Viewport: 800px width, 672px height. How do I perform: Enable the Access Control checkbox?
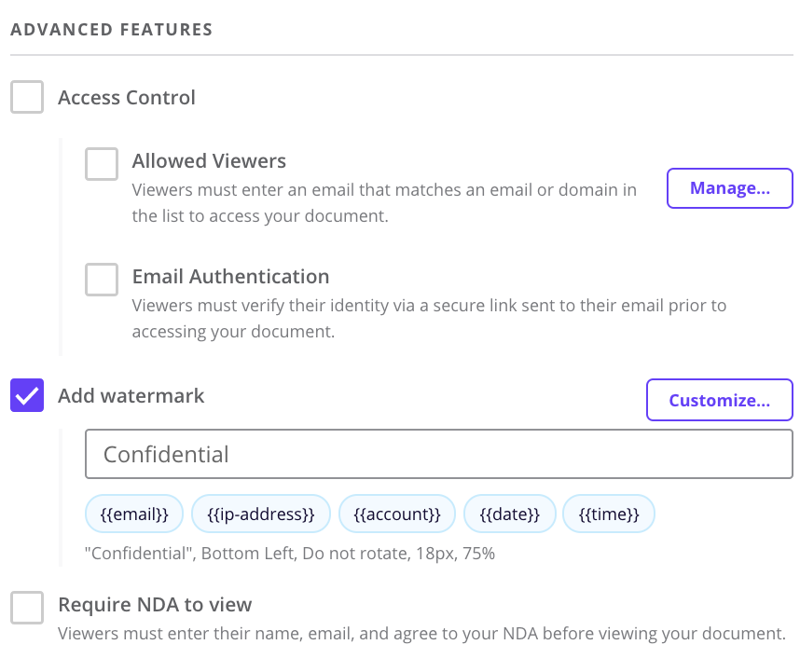pos(27,97)
